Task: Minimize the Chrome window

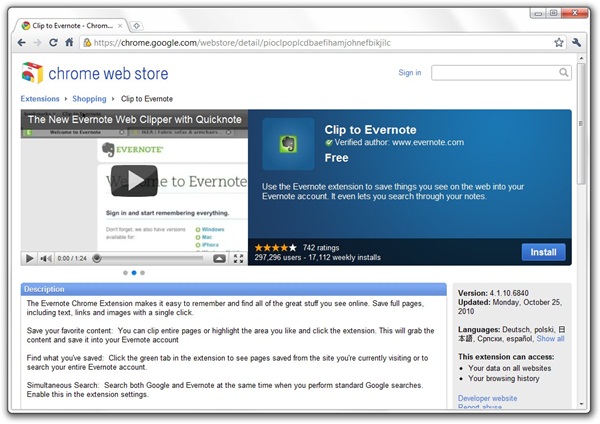Action: coord(538,13)
